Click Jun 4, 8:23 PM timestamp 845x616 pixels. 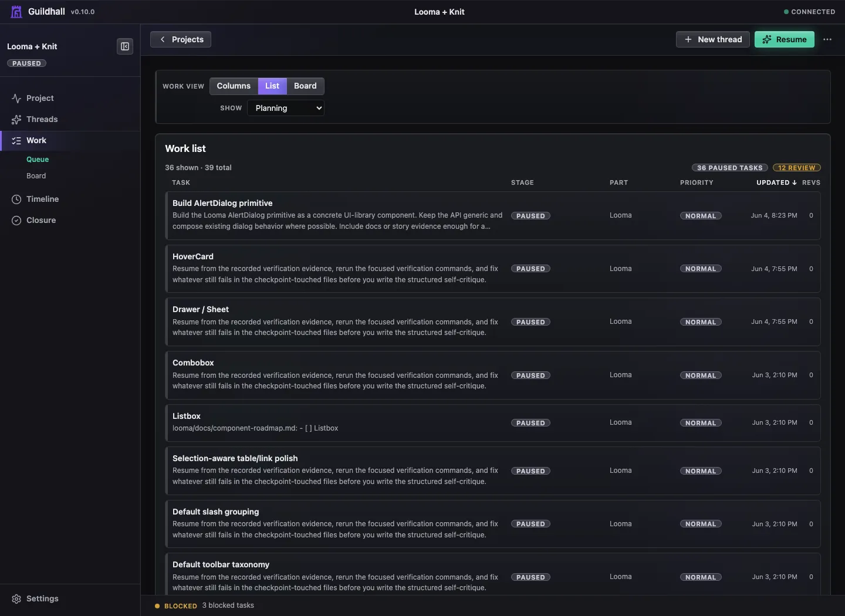[774, 215]
